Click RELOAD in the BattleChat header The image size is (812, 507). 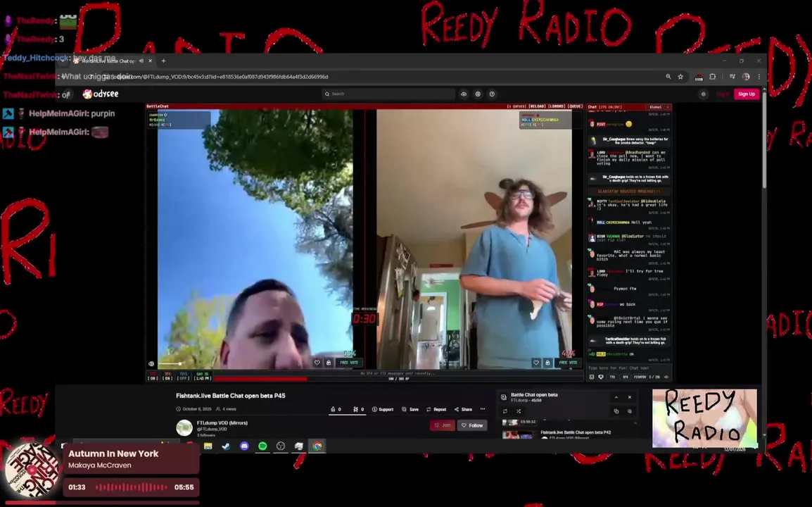tap(537, 106)
